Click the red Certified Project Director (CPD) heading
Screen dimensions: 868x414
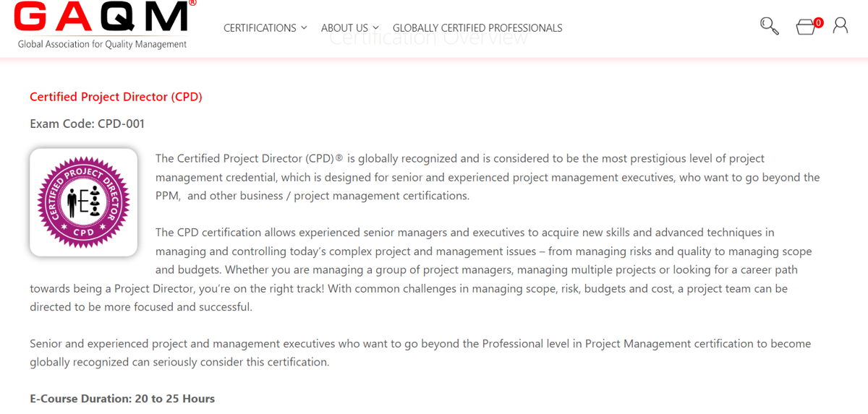point(116,97)
